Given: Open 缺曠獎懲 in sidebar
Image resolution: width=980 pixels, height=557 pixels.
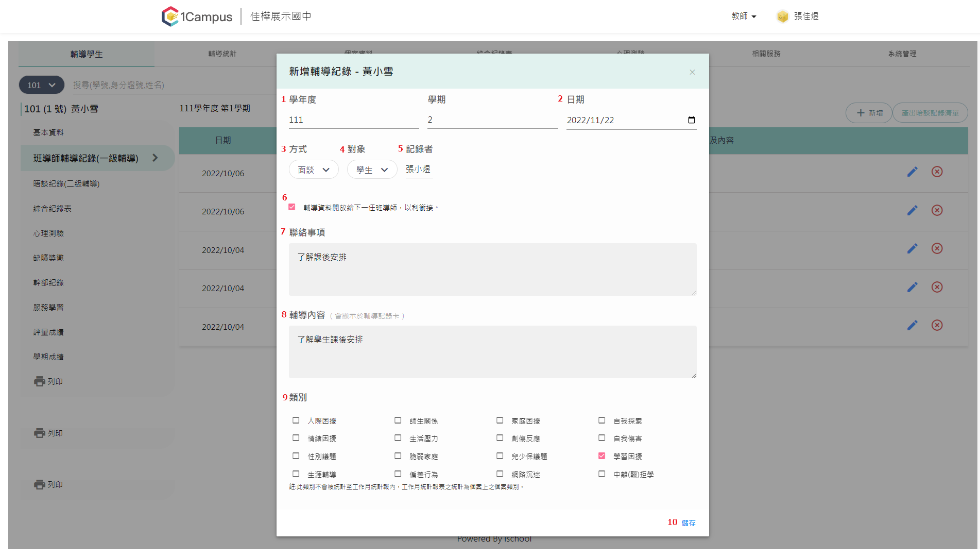Looking at the screenshot, I should pos(48,258).
